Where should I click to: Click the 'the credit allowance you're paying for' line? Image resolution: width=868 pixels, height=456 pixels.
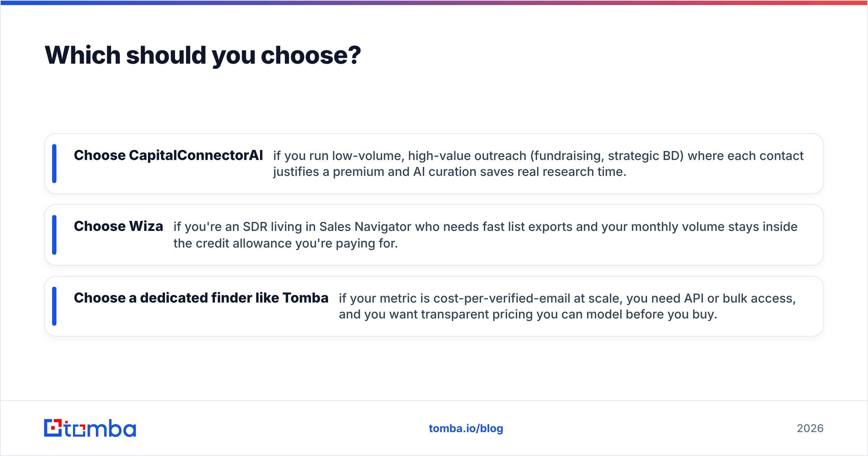(x=286, y=243)
